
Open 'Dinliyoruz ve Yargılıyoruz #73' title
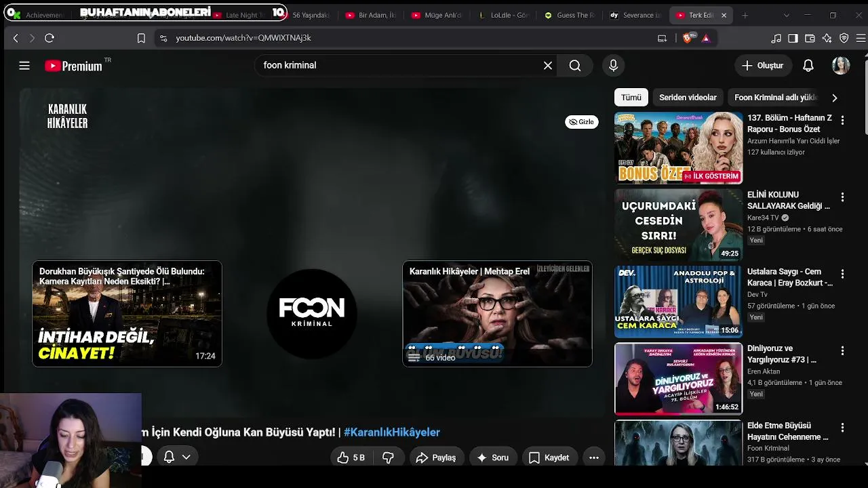coord(782,354)
